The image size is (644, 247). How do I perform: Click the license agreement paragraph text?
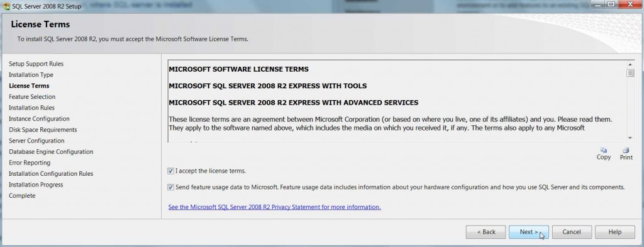click(x=390, y=123)
